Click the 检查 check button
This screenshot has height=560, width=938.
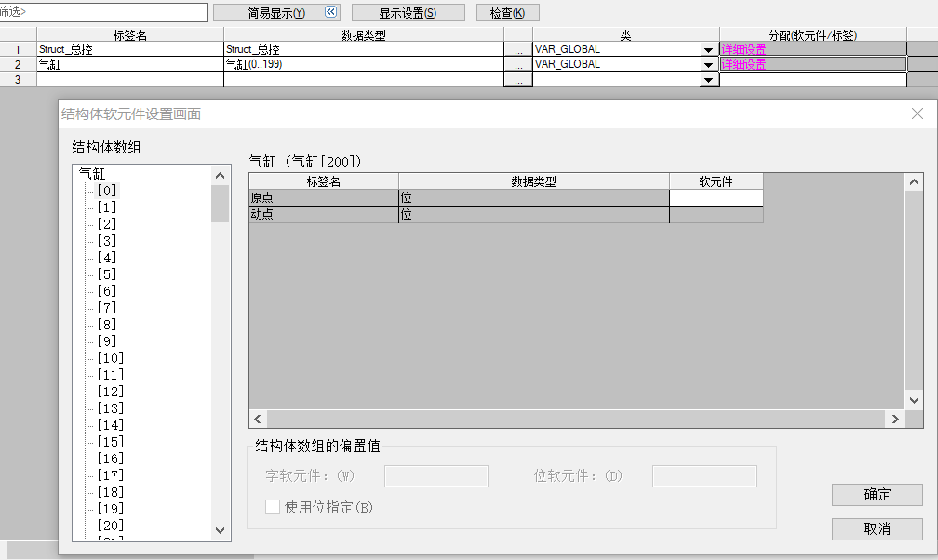tap(507, 13)
